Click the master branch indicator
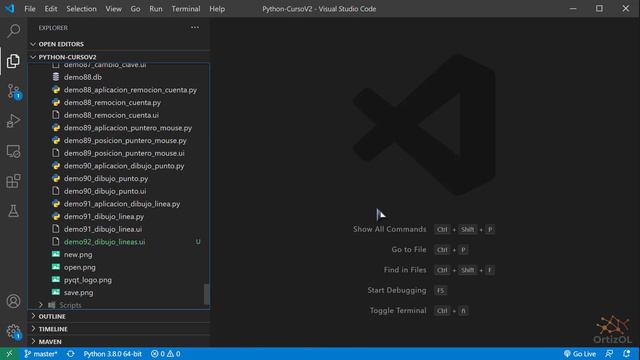Image resolution: width=640 pixels, height=360 pixels. click(x=41, y=354)
